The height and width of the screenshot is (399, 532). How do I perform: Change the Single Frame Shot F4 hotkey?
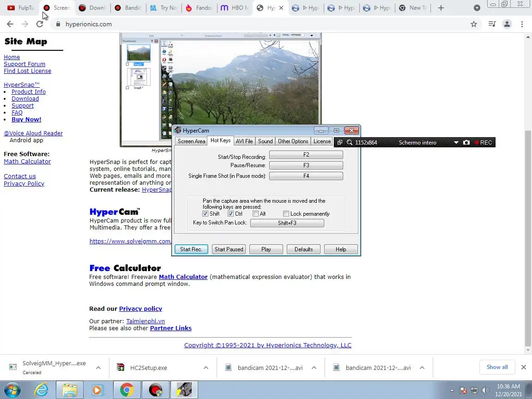tap(306, 176)
